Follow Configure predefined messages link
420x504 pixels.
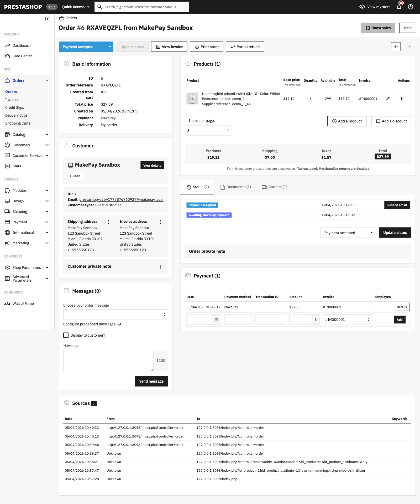tap(92, 324)
